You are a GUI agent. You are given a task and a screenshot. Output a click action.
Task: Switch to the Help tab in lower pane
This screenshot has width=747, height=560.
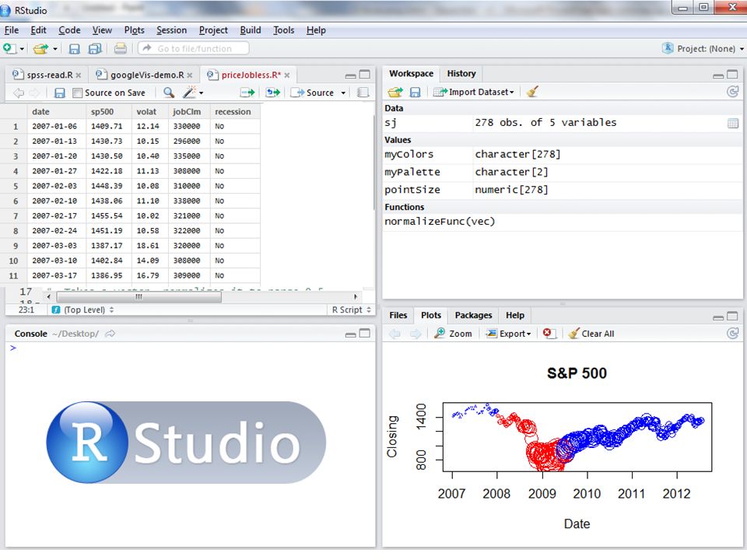(515, 315)
